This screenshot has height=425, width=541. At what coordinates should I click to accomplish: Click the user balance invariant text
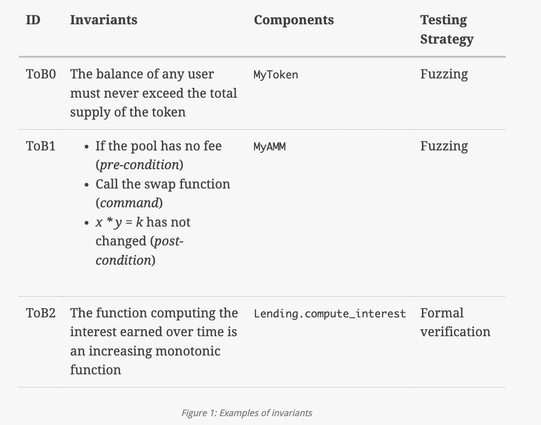point(154,93)
